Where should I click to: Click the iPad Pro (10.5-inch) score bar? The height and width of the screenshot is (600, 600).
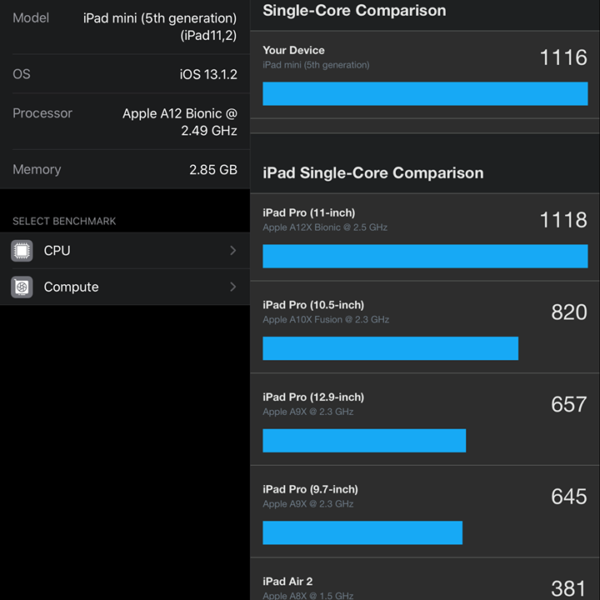pos(390,348)
